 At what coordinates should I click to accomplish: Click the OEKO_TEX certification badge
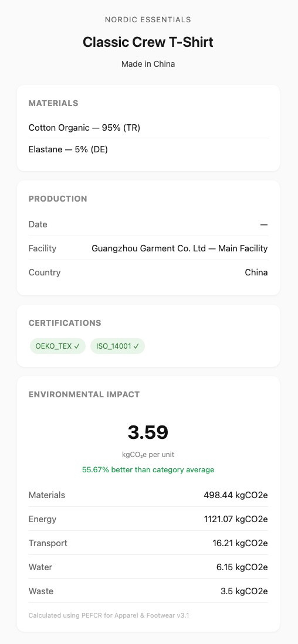[57, 346]
